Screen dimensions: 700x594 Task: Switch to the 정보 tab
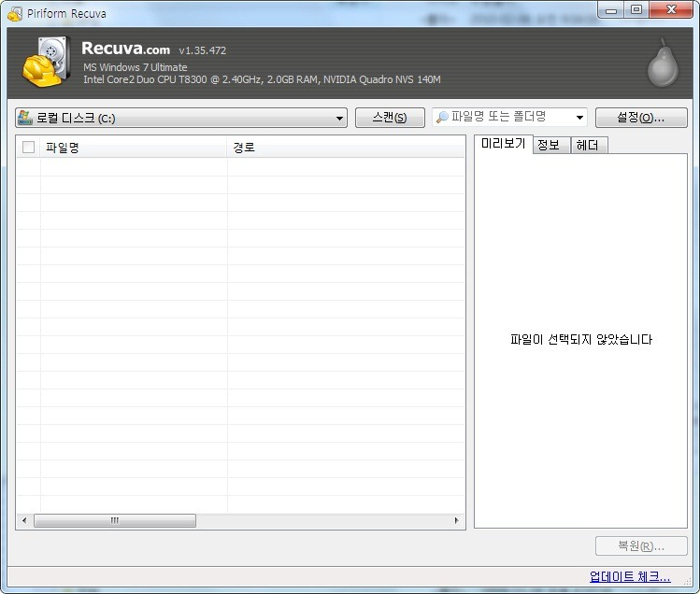click(551, 145)
